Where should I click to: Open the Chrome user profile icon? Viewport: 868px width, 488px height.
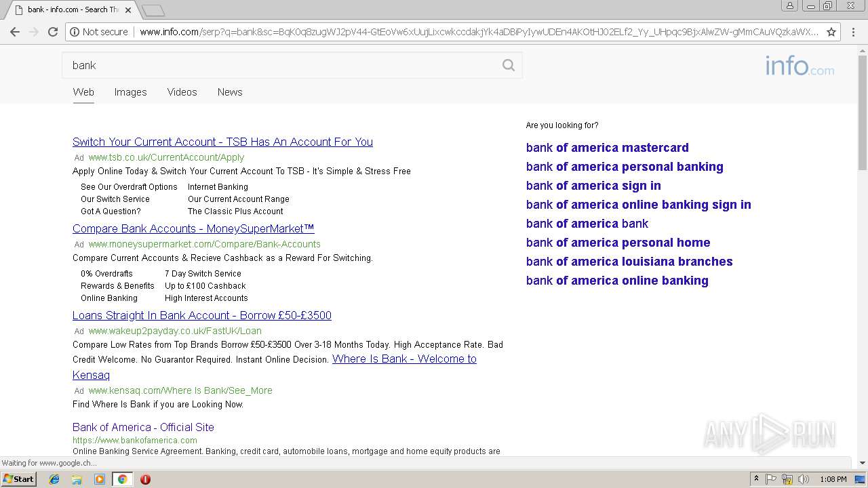790,5
